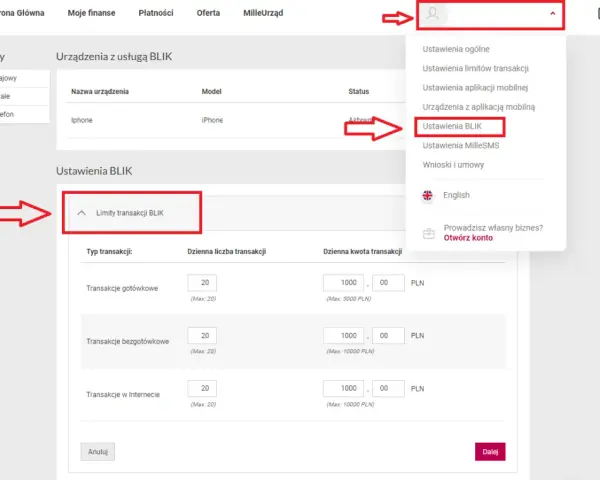
Task: Click the Anuluj button
Action: [98, 452]
